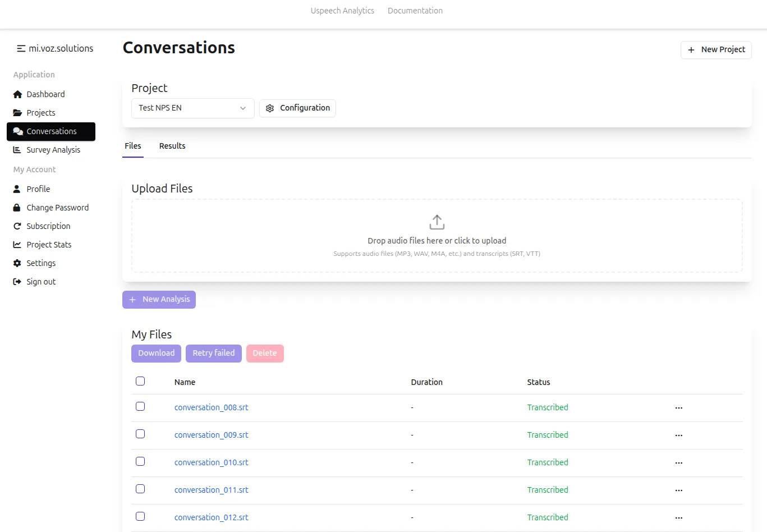Click the upload icon in drop zone
The width and height of the screenshot is (767, 532).
click(437, 222)
